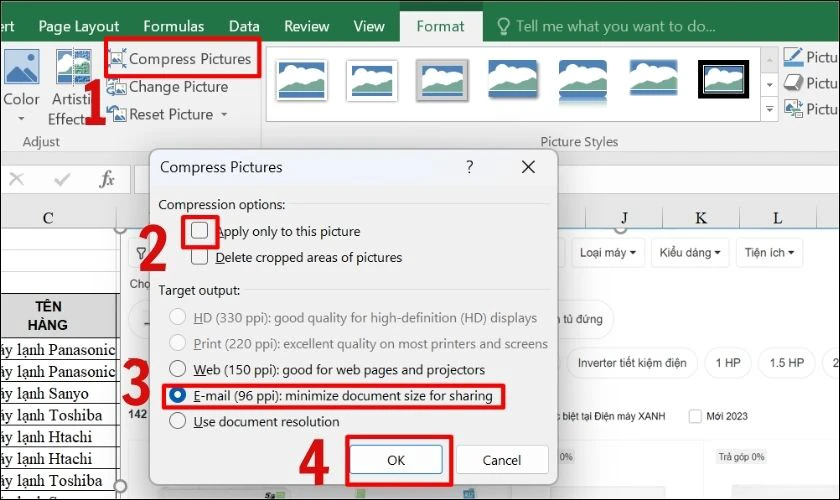Select column C header

48,218
